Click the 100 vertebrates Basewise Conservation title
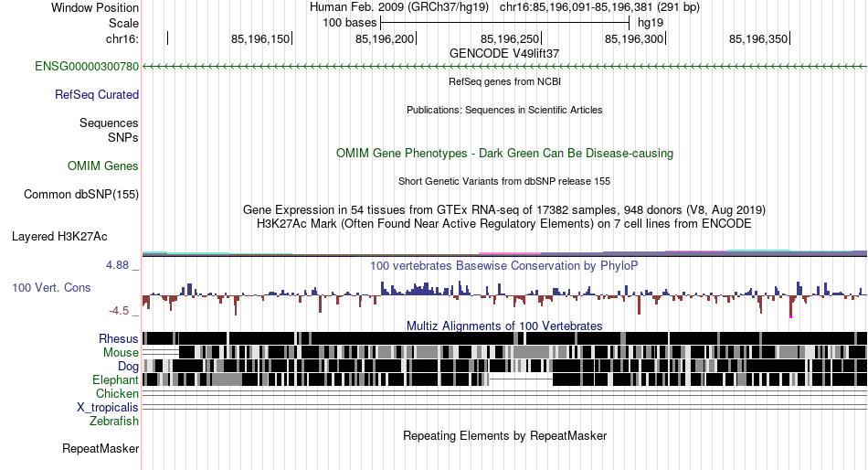868x470 pixels. click(504, 266)
